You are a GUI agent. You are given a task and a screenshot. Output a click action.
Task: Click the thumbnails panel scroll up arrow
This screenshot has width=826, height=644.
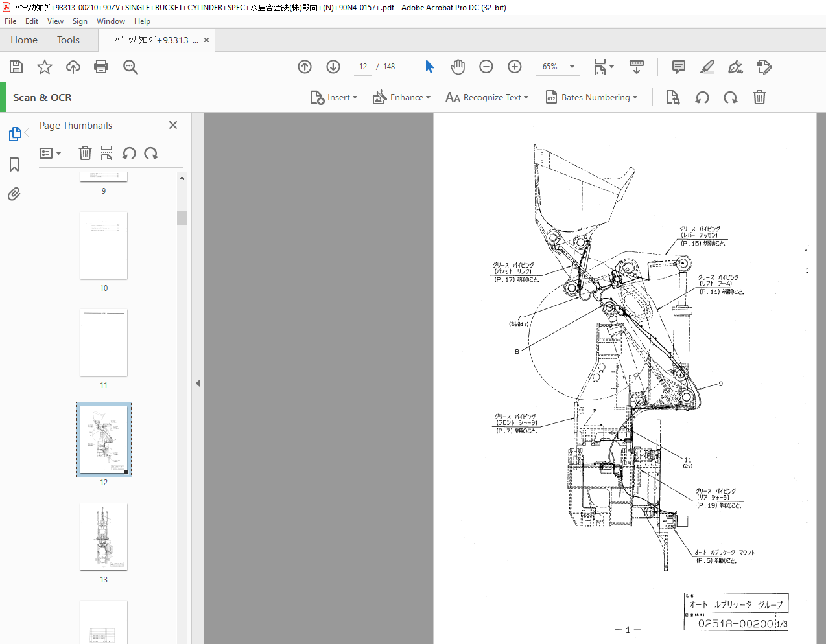pyautogui.click(x=182, y=178)
